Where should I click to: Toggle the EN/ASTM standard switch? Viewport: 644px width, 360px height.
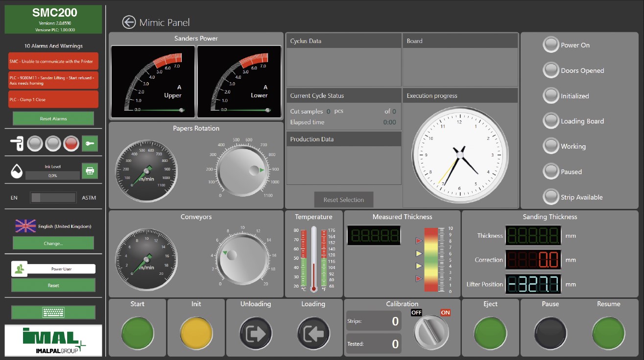(53, 198)
